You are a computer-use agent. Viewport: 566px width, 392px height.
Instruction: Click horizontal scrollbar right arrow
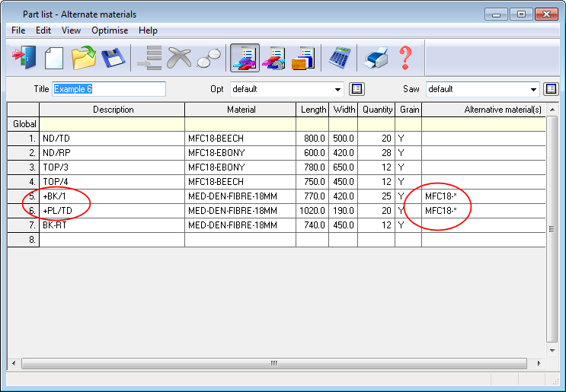(x=539, y=363)
